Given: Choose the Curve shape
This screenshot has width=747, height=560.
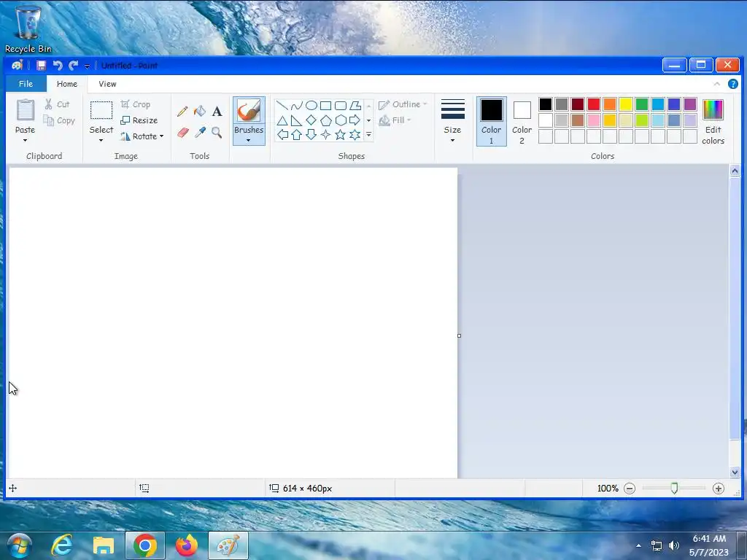Looking at the screenshot, I should point(297,106).
